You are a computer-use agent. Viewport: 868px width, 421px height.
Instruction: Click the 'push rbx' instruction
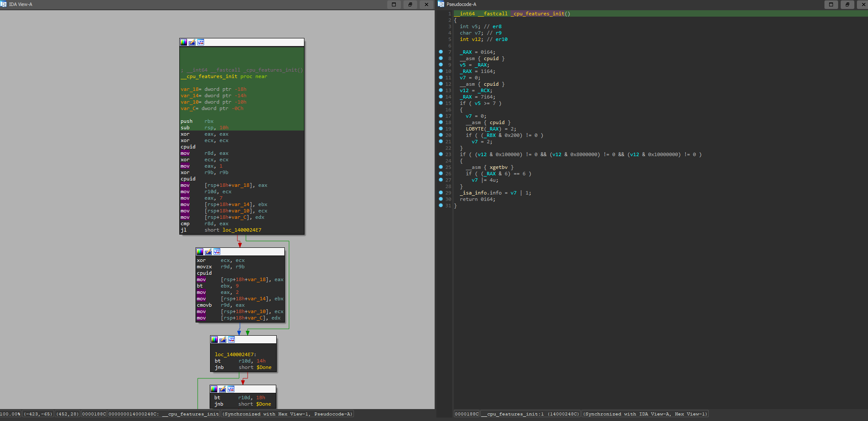click(x=197, y=121)
